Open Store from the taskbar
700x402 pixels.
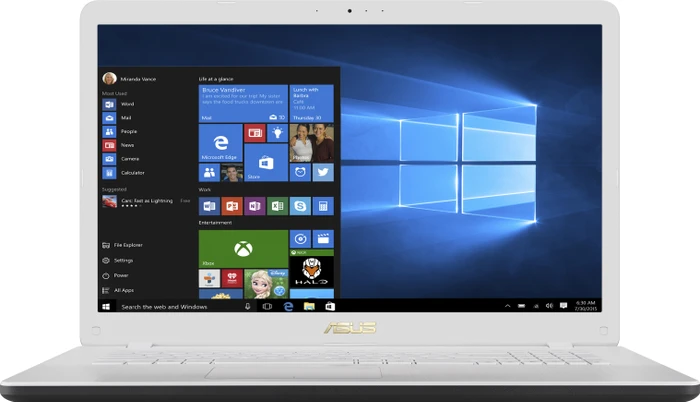coord(330,306)
